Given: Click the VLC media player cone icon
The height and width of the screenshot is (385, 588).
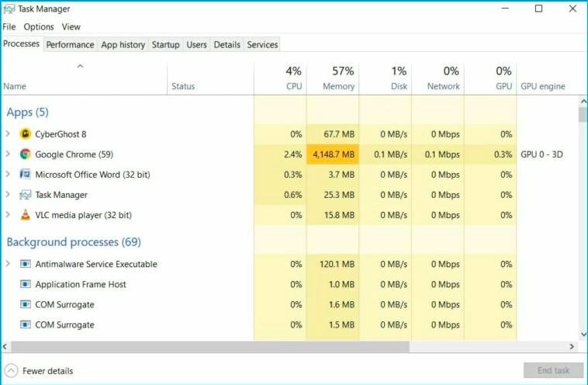Looking at the screenshot, I should (25, 215).
